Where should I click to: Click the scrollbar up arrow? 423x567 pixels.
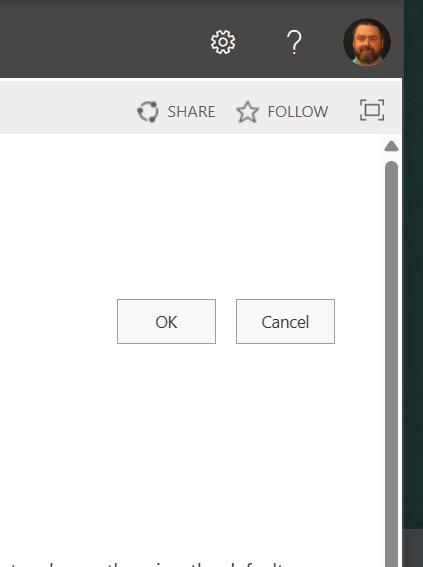(391, 146)
